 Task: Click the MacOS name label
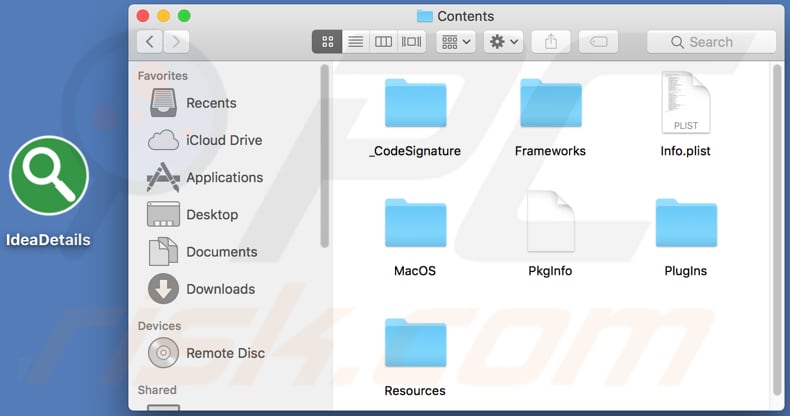click(x=415, y=271)
